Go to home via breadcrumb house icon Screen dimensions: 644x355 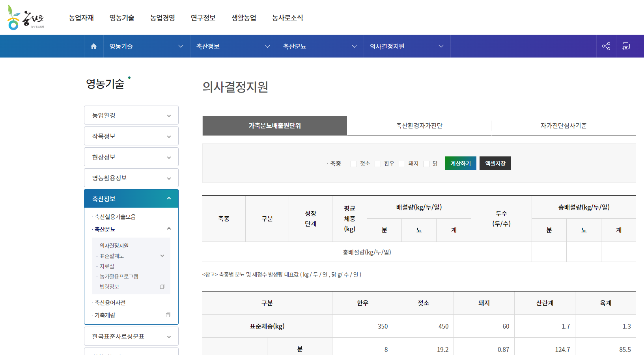[93, 46]
